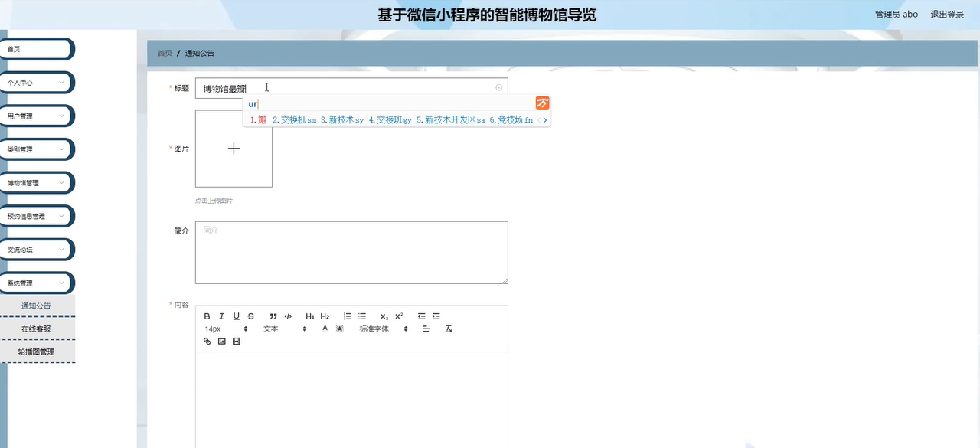This screenshot has height=448, width=980.
Task: Expand the 预约信息管理 sidebar menu
Action: [x=37, y=216]
